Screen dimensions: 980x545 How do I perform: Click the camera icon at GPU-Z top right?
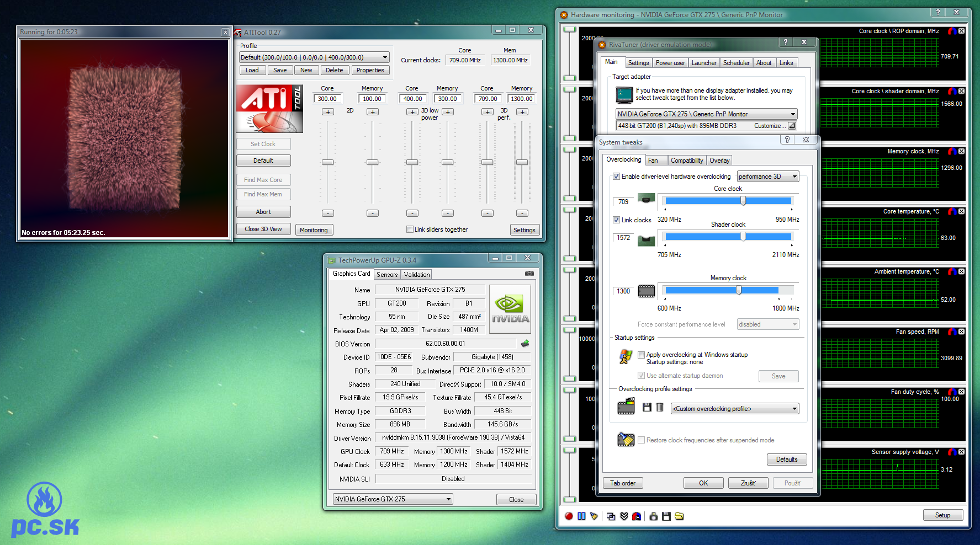(x=529, y=274)
